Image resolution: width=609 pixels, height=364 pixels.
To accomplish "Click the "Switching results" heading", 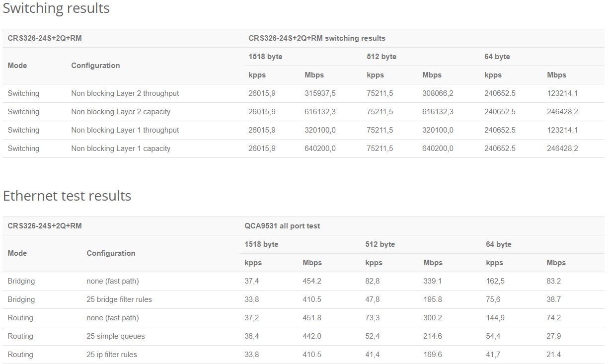I will coord(56,8).
